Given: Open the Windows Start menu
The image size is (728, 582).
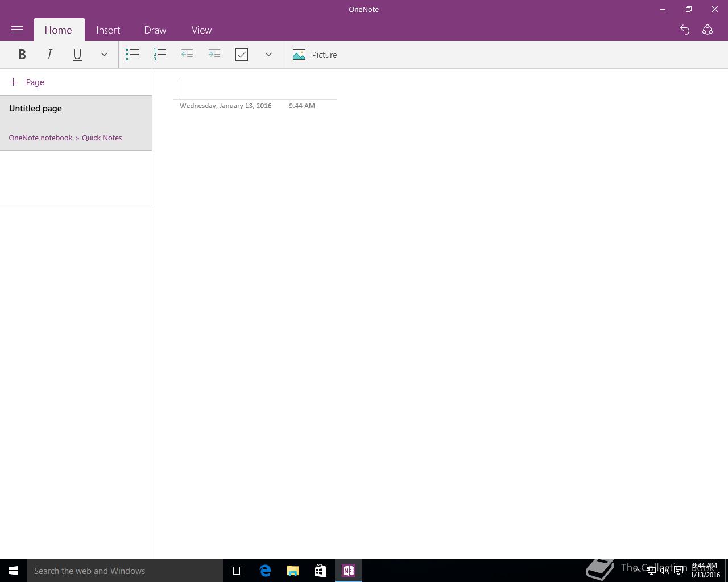Looking at the screenshot, I should (x=14, y=571).
